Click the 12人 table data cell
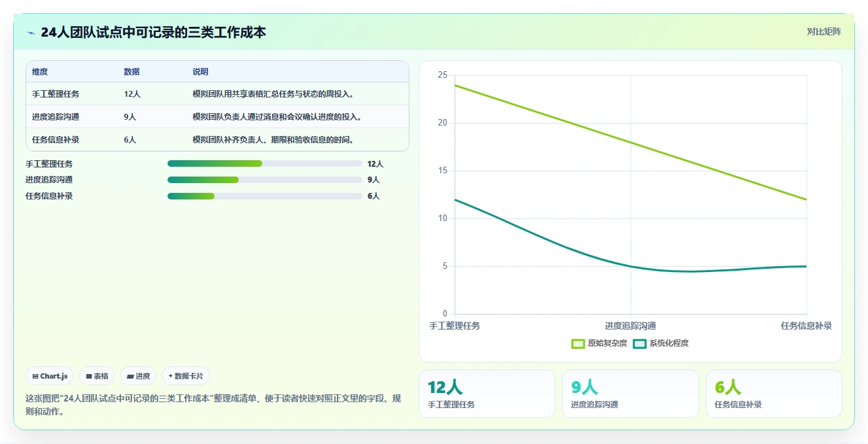868x444 pixels. pos(132,94)
